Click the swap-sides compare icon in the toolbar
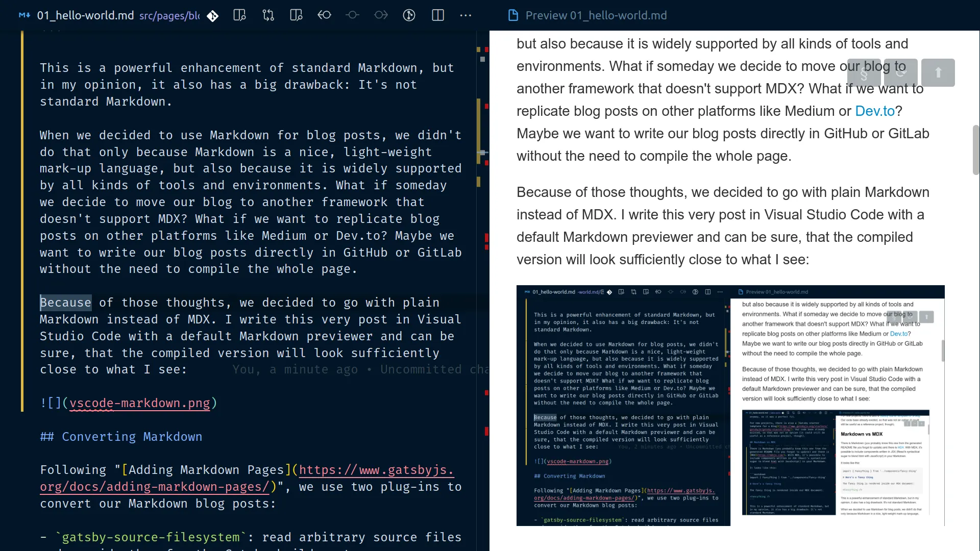Screen dimensions: 980x551 point(268,15)
